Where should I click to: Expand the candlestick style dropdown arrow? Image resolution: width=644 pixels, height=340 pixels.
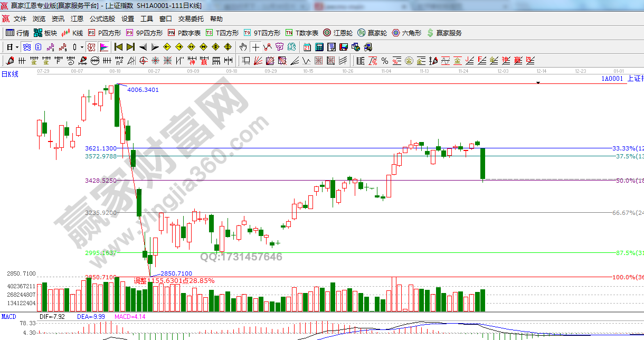coord(82,47)
